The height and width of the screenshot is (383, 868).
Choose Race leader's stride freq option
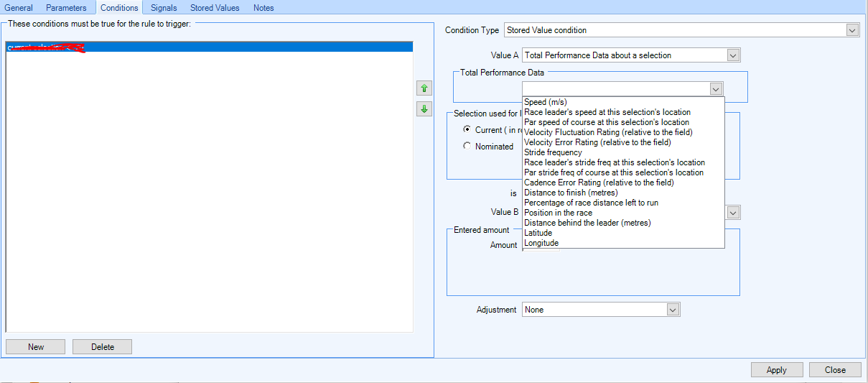(623, 162)
